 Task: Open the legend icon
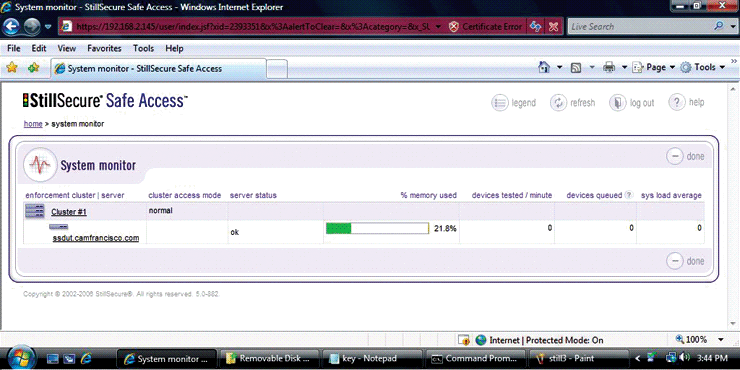(500, 102)
